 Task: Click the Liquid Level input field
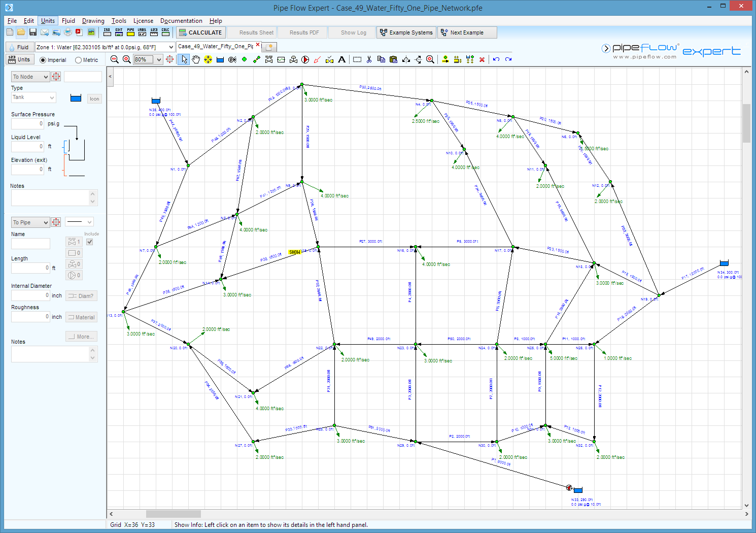(x=27, y=146)
